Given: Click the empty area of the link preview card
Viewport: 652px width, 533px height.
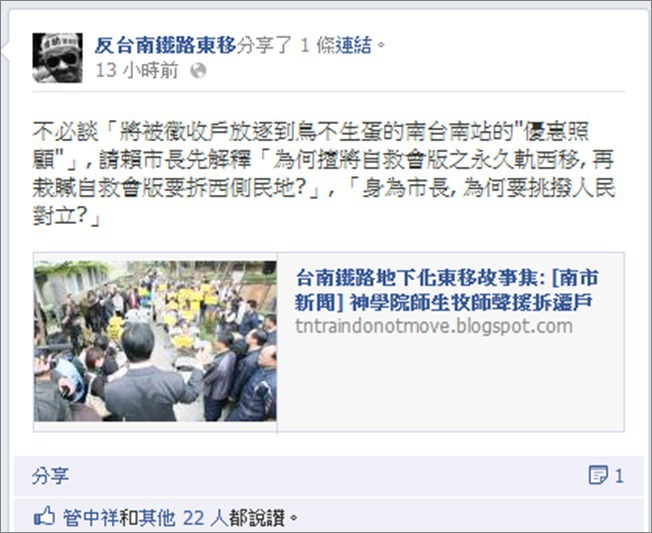Looking at the screenshot, I should [450, 383].
